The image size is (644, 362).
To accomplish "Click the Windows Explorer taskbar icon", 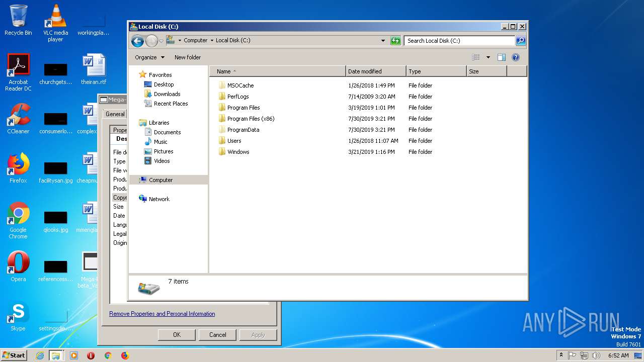I will (56, 355).
